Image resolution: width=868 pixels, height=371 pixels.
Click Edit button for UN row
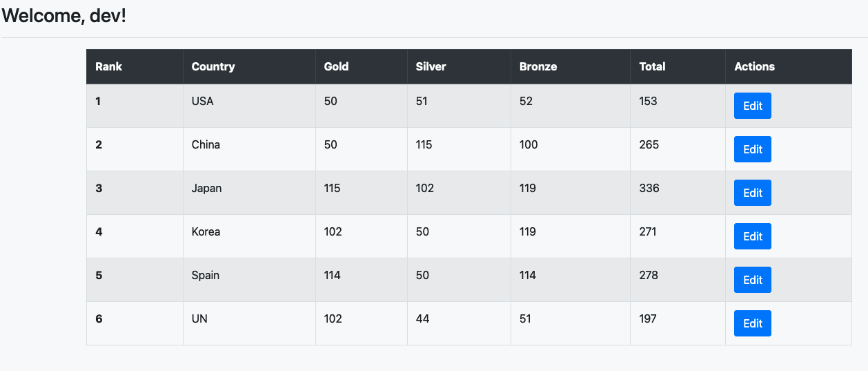click(752, 323)
